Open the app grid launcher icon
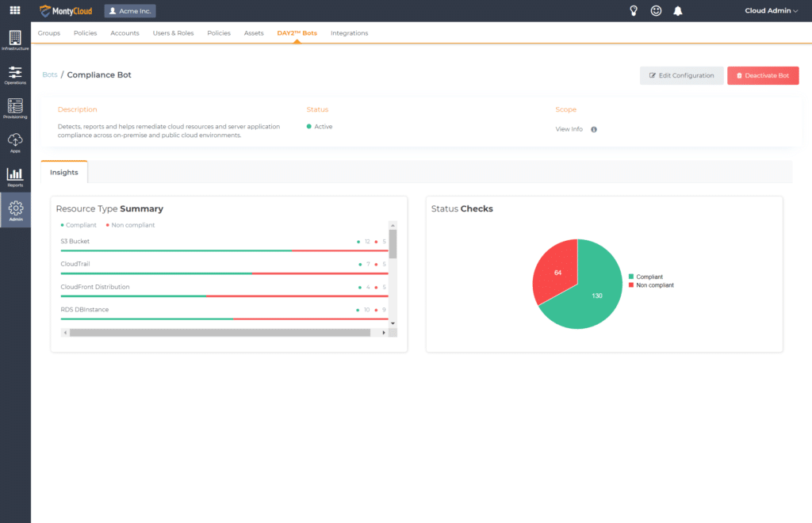This screenshot has height=523, width=812. coord(15,11)
